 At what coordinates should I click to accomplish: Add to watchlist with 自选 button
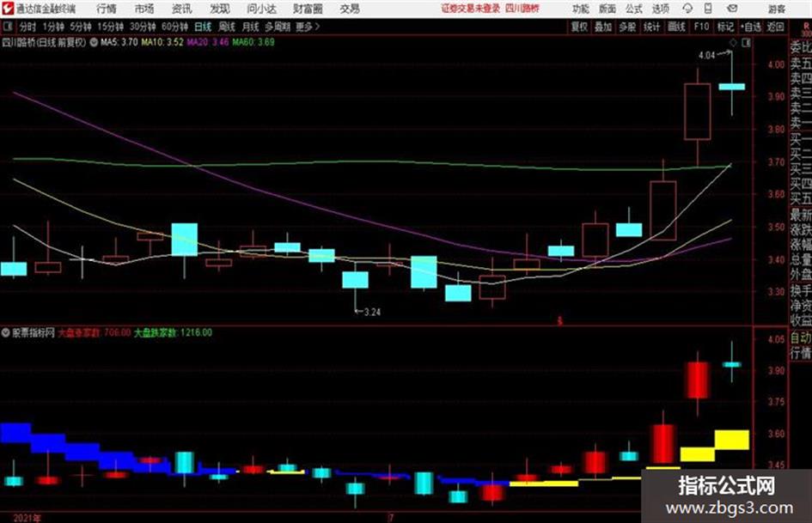pos(751,27)
